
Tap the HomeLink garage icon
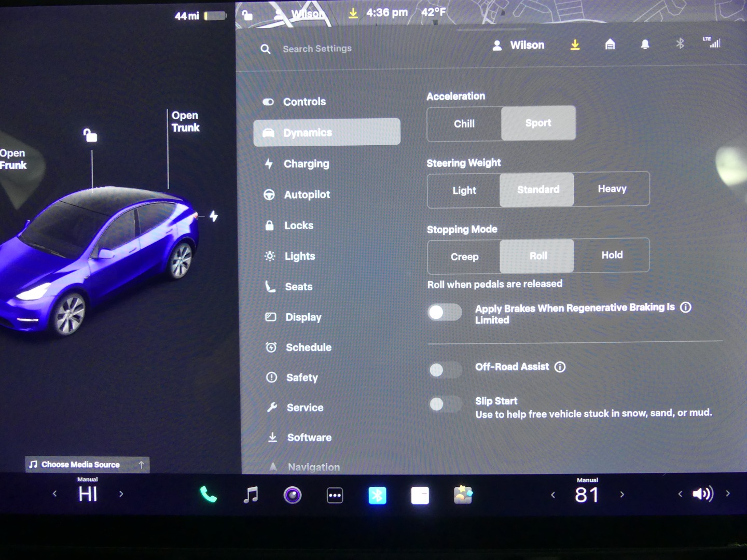coord(610,45)
